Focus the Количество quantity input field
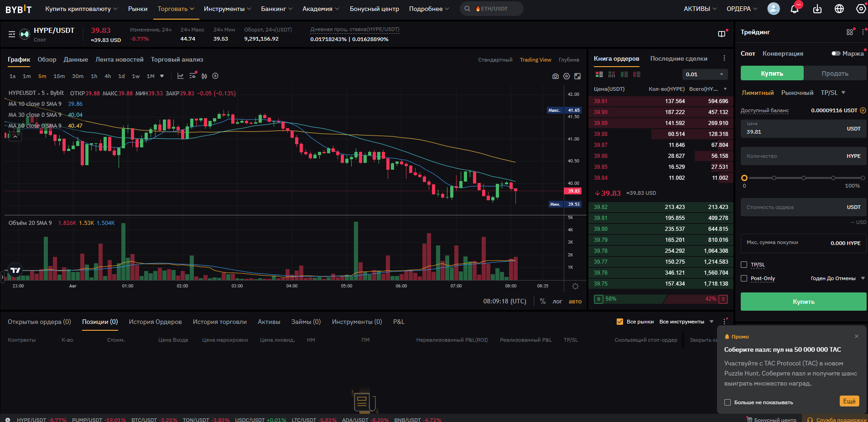This screenshot has height=422, width=868. tap(803, 156)
